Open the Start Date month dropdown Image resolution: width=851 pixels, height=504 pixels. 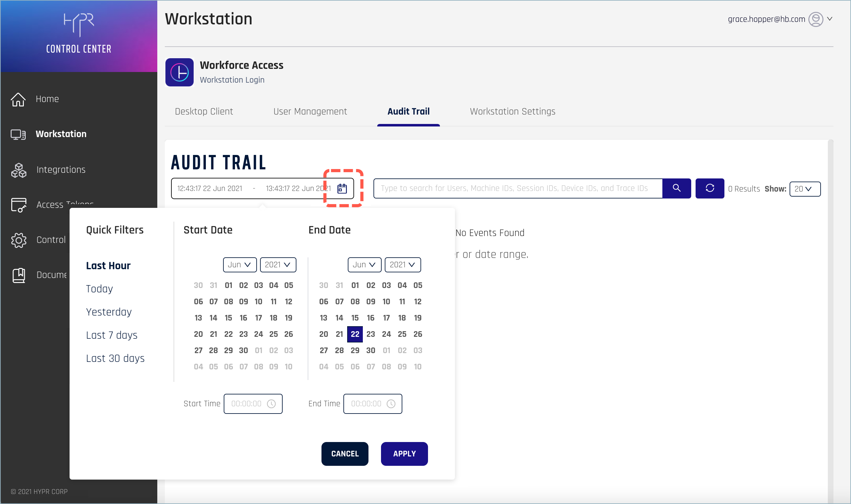[240, 265]
